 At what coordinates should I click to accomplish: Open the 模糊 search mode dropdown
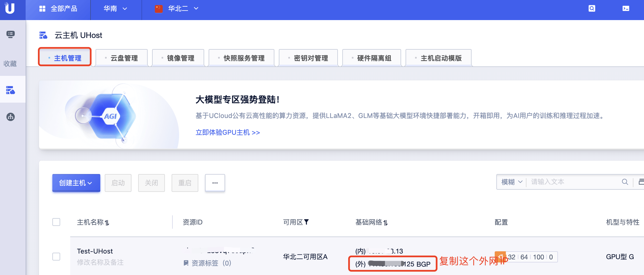coord(512,182)
